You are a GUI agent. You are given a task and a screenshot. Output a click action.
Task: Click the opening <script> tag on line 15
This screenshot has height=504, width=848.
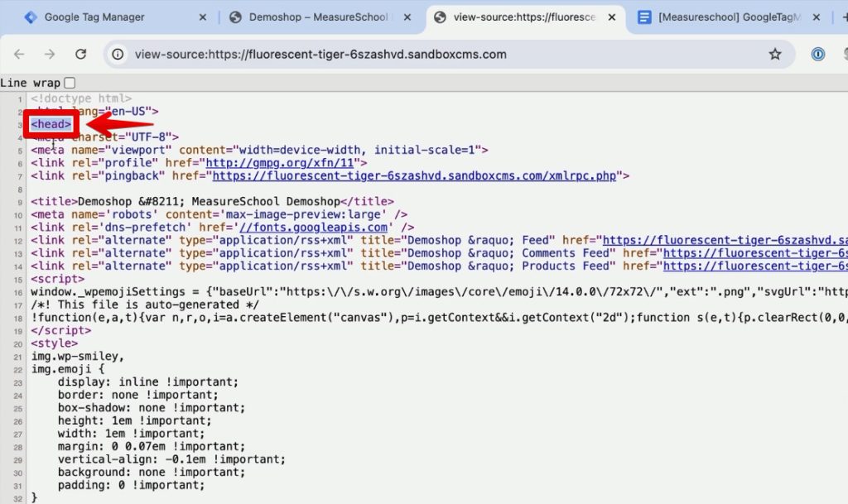point(57,279)
